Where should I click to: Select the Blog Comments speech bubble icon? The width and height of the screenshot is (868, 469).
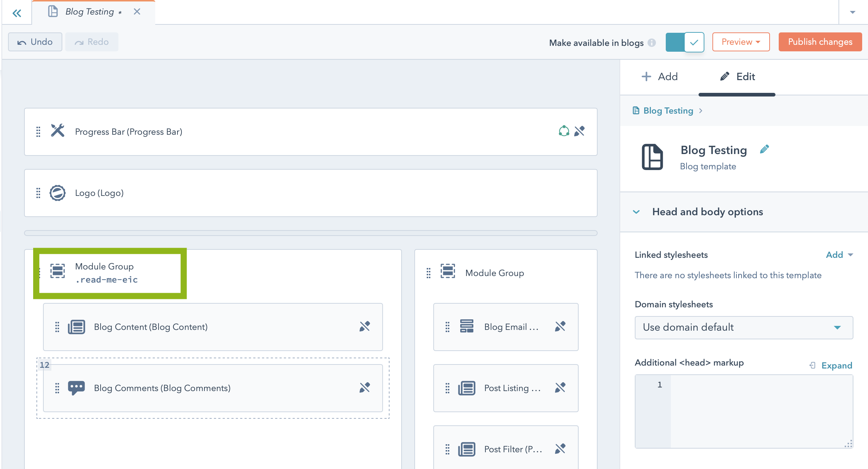(77, 388)
